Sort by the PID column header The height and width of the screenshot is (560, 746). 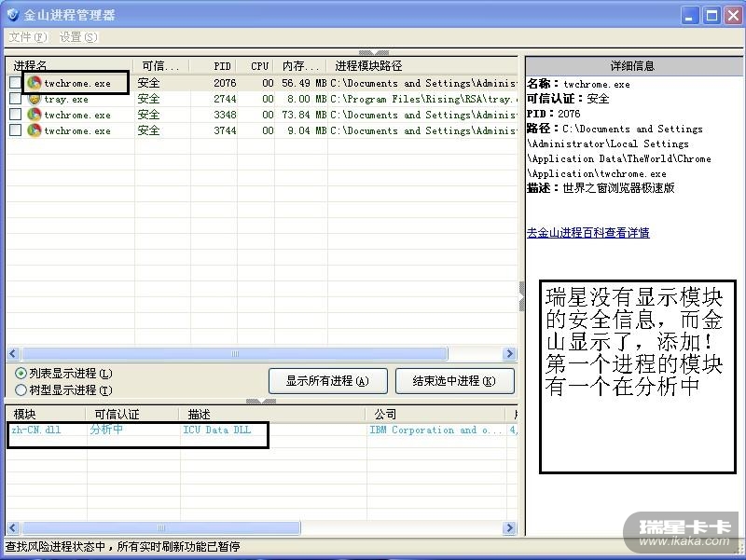tap(214, 65)
